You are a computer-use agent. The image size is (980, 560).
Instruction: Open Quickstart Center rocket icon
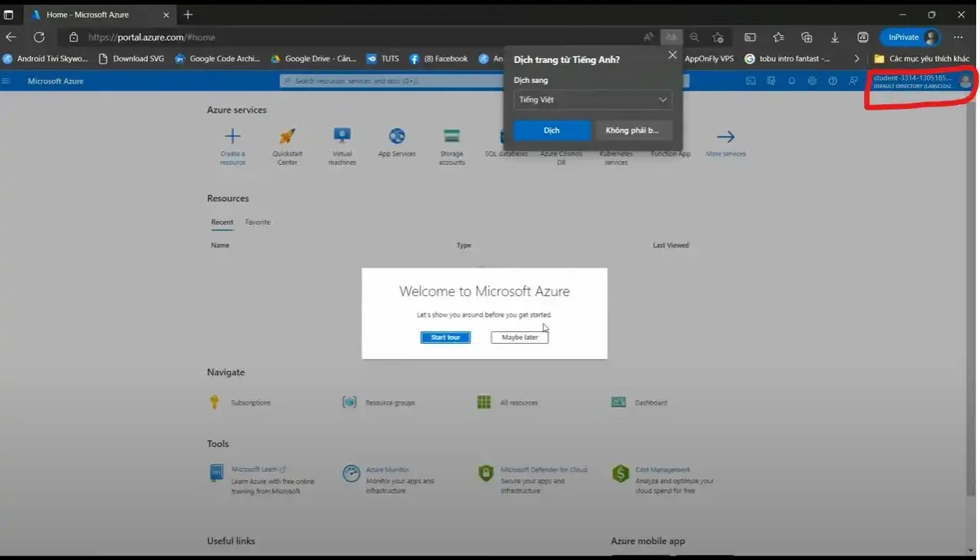pyautogui.click(x=287, y=137)
